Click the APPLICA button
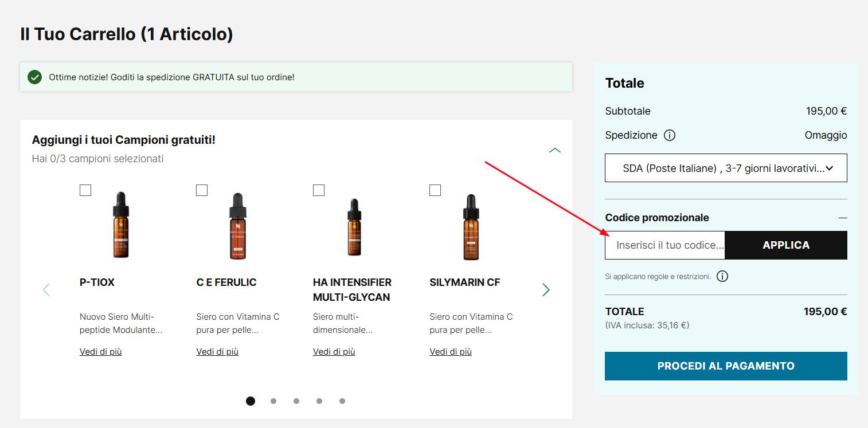This screenshot has width=868, height=428. (x=786, y=245)
